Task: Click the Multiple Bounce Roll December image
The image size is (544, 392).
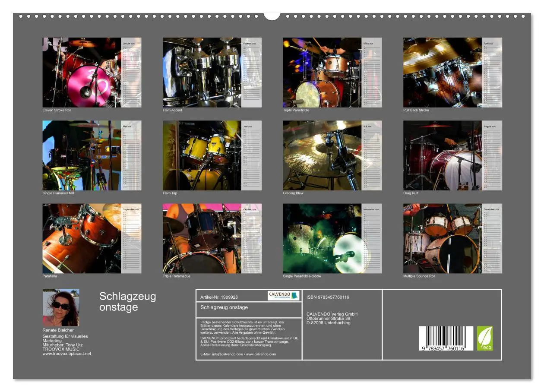Action: point(452,238)
